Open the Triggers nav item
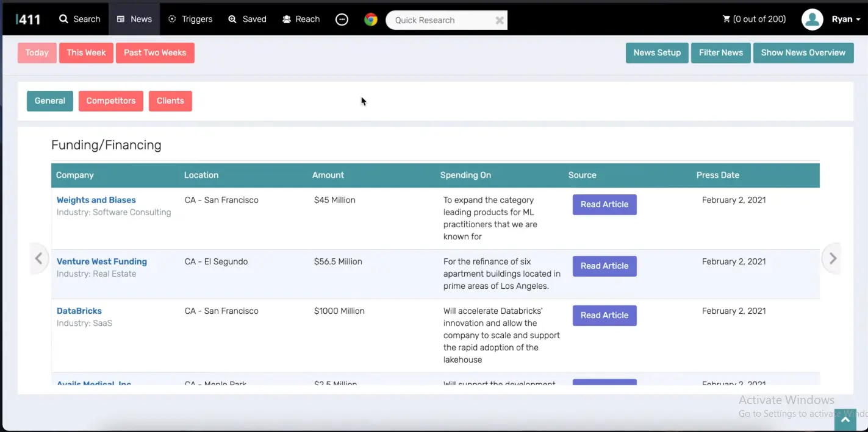The height and width of the screenshot is (432, 868). tap(190, 19)
